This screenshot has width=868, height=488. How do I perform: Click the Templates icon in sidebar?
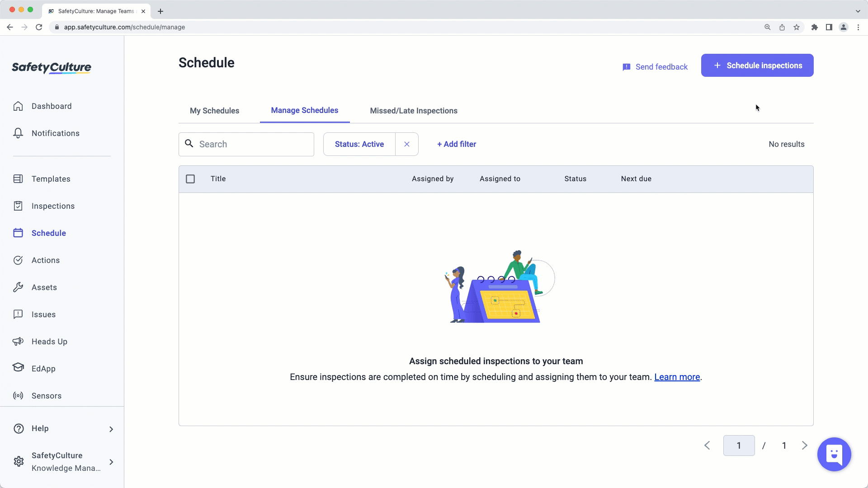(18, 179)
